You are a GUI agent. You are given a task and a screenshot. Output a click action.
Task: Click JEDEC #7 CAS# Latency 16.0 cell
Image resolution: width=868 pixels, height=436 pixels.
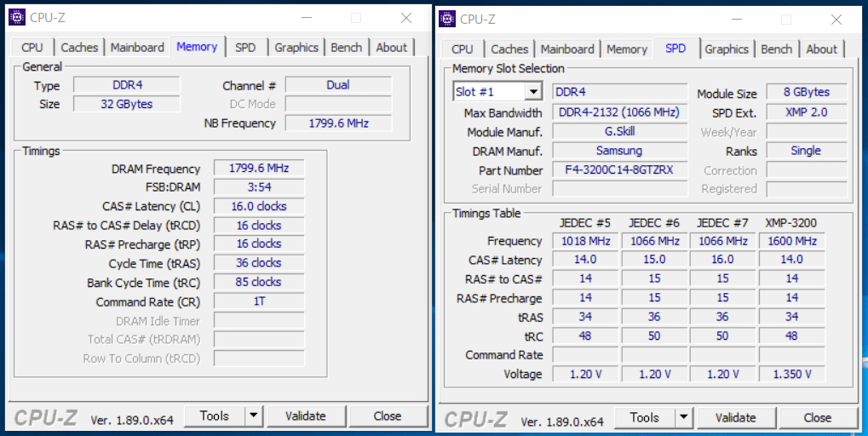[723, 260]
